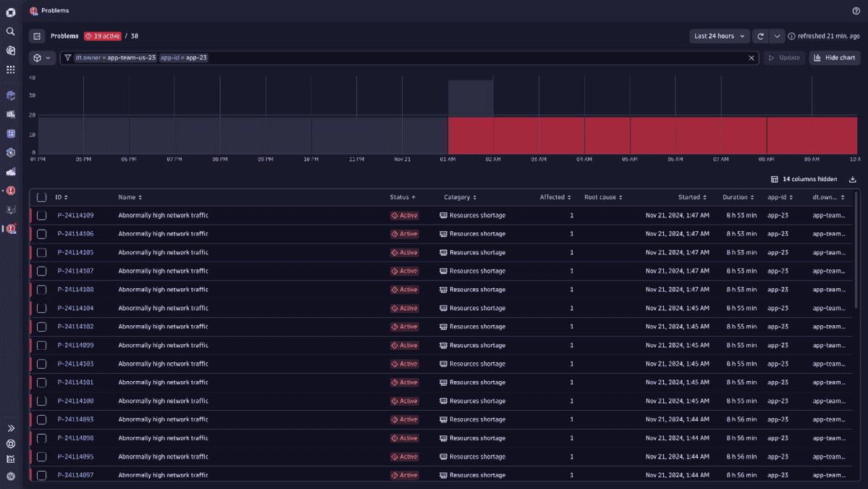
Task: Open the 'Last 24 hours' timeframe dropdown
Action: [719, 35]
